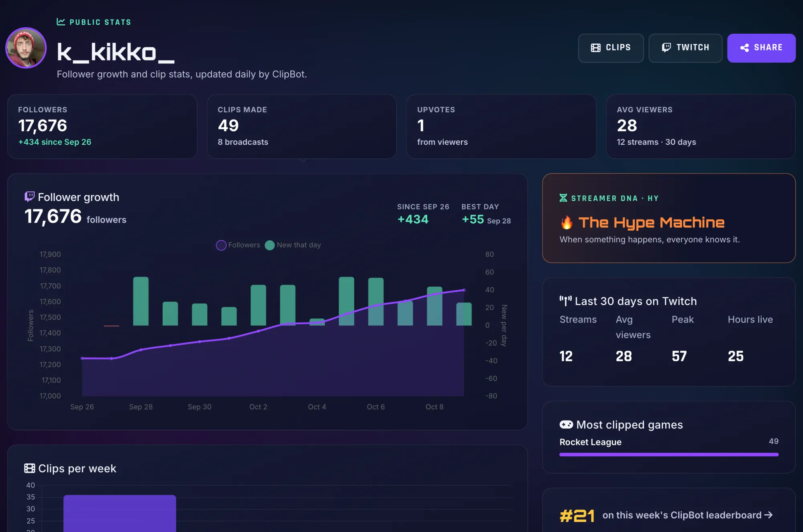Viewport: 803px width, 532px height.
Task: Click the 'Oct 4' axis label
Action: (317, 407)
